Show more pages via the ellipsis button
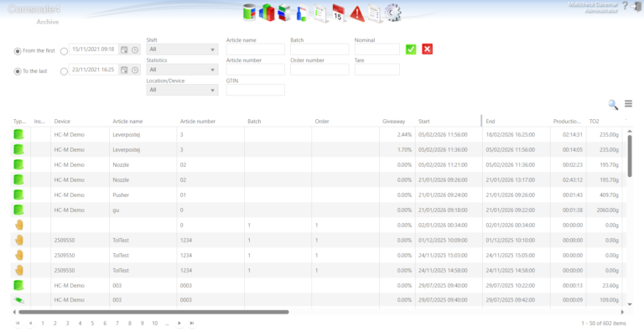The width and height of the screenshot is (644, 332). tap(167, 324)
